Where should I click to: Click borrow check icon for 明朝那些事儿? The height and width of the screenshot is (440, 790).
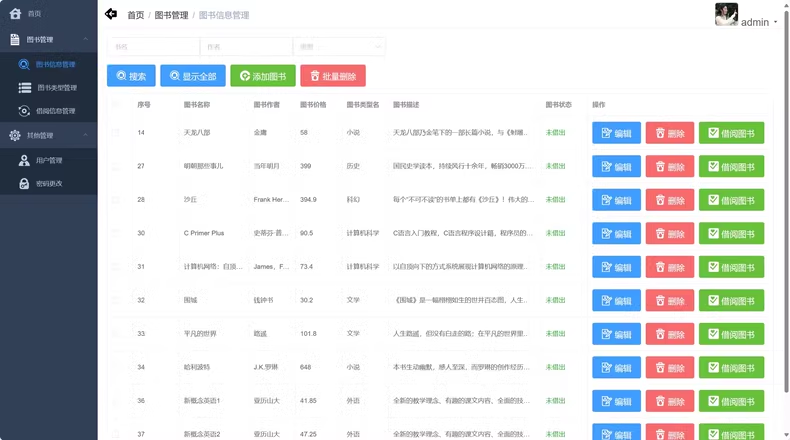pyautogui.click(x=713, y=166)
